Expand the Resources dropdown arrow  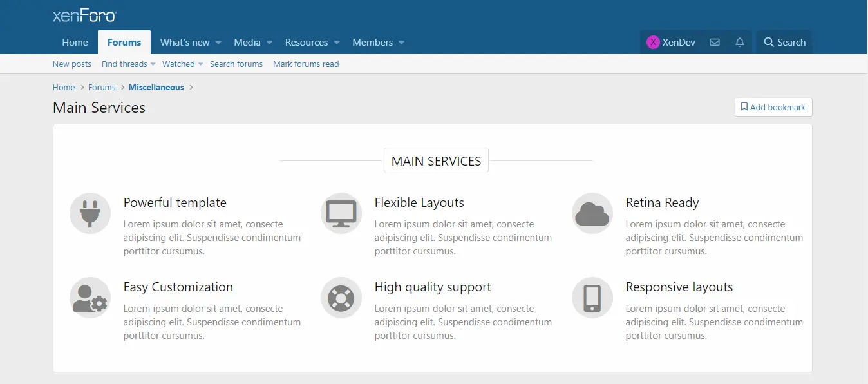[x=337, y=43]
